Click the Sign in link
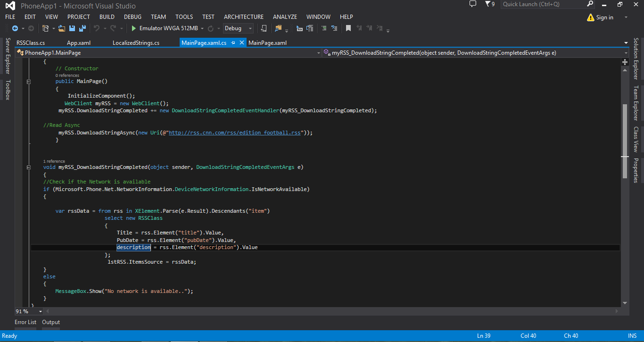644x342 pixels. (x=605, y=17)
